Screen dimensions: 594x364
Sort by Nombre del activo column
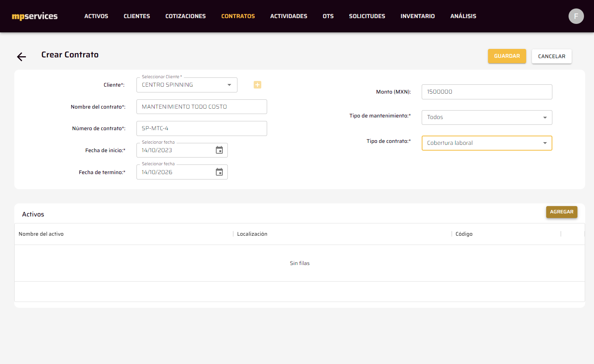41,234
